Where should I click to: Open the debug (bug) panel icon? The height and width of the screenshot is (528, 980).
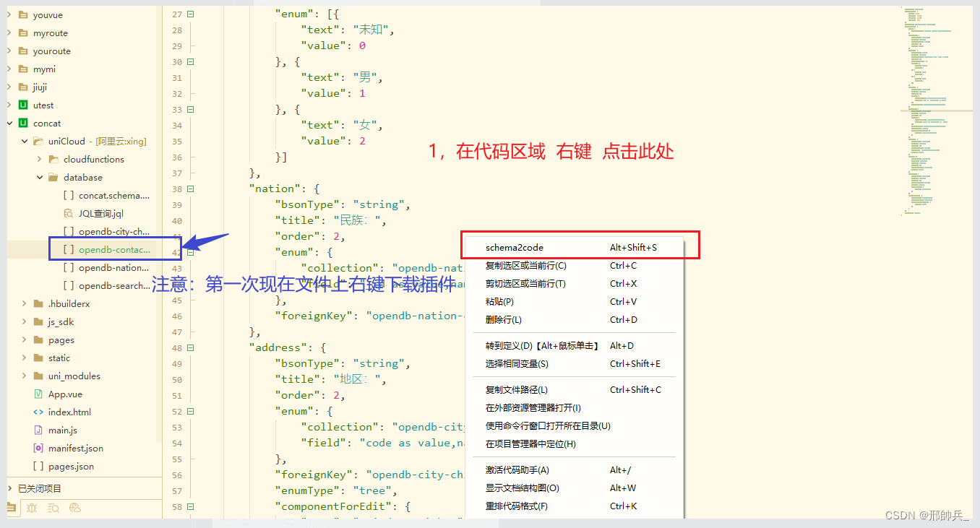[31, 508]
